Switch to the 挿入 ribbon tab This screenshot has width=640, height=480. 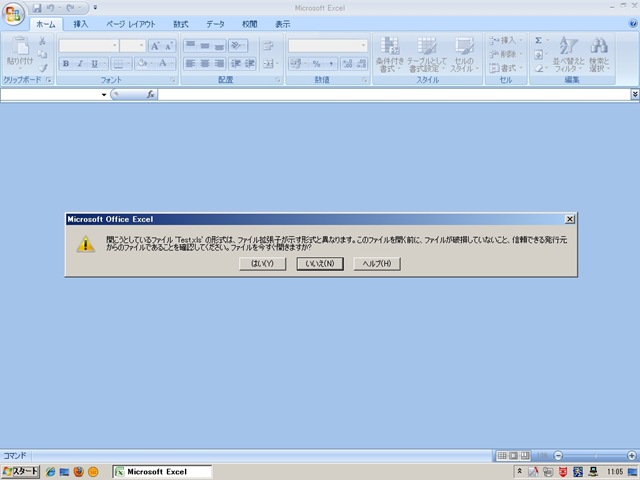80,24
